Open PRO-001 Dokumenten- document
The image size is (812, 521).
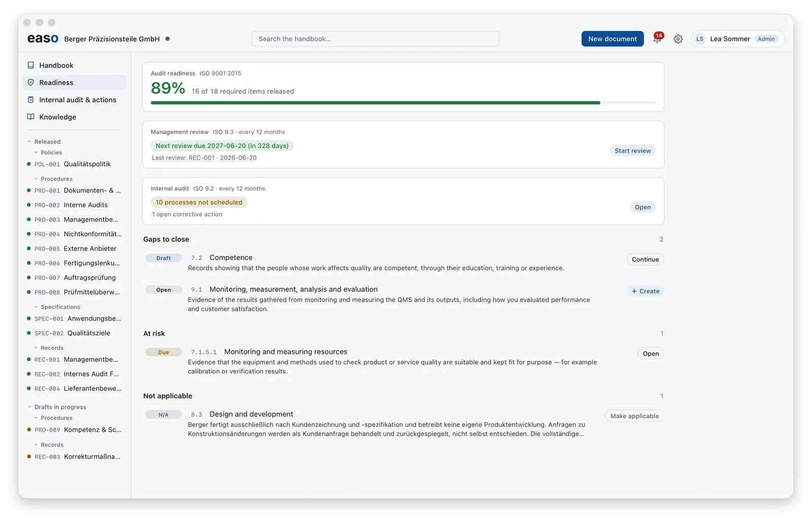coord(75,191)
